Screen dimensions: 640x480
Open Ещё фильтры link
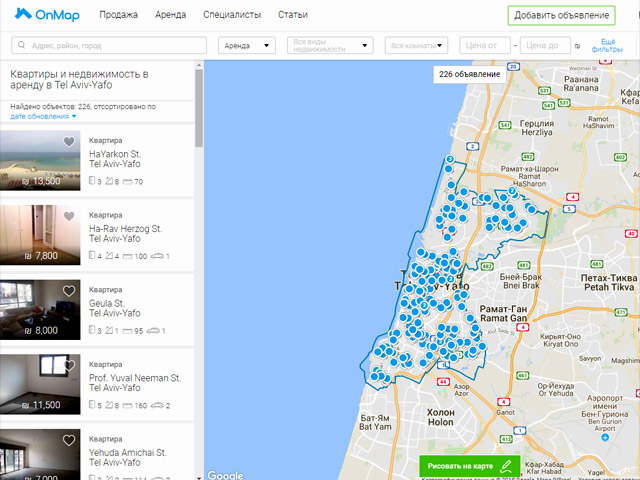pyautogui.click(x=607, y=45)
